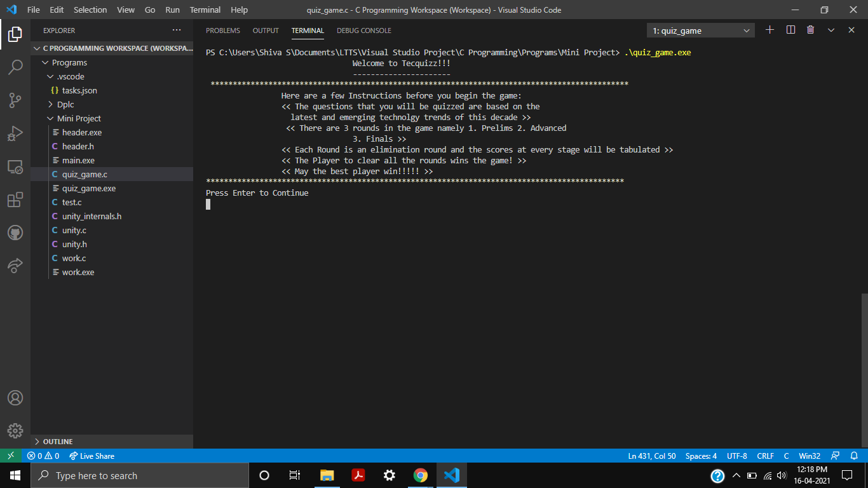Viewport: 868px width, 488px height.
Task: Open the Extensions view
Action: coord(15,200)
